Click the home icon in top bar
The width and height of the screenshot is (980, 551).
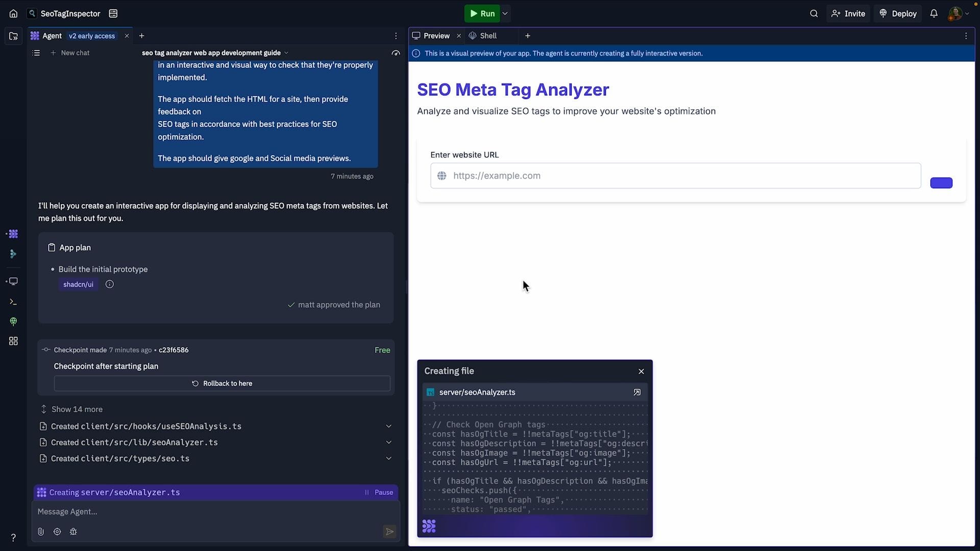tap(13, 14)
